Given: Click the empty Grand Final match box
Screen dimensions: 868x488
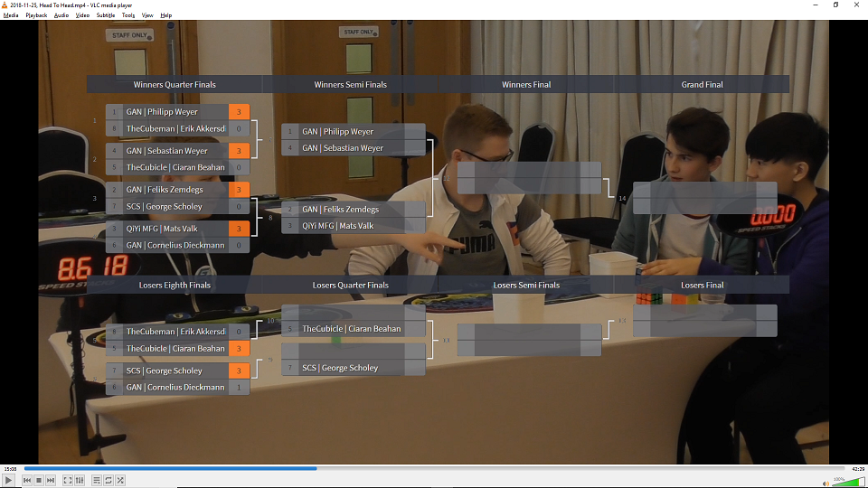Looking at the screenshot, I should (x=704, y=198).
